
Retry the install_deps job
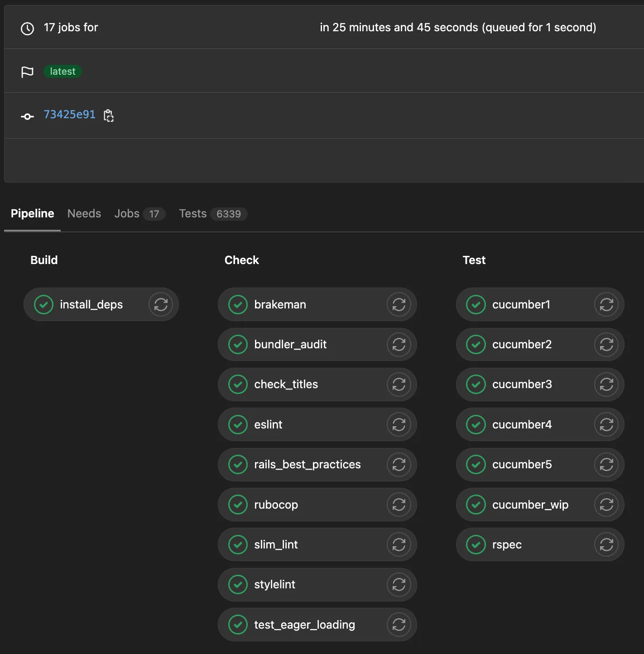pos(161,304)
